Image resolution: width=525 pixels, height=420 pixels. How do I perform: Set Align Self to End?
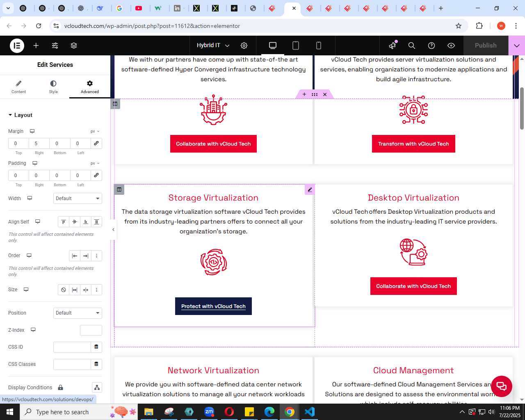tap(86, 222)
